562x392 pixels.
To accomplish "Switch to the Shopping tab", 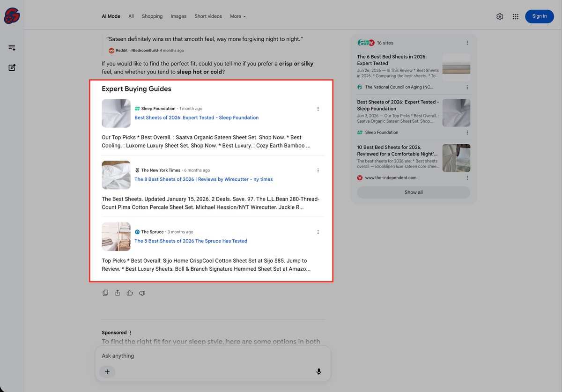I will [152, 16].
